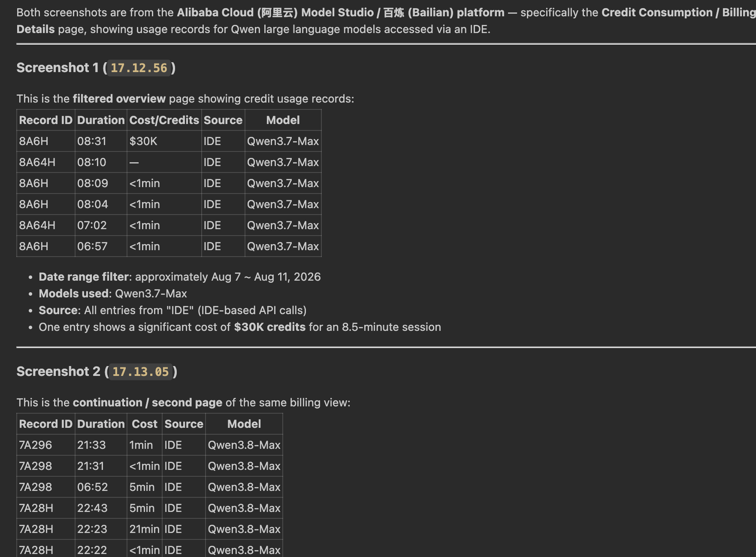Select the inline code "17.13.05"
Image resolution: width=756 pixels, height=557 pixels.
141,372
